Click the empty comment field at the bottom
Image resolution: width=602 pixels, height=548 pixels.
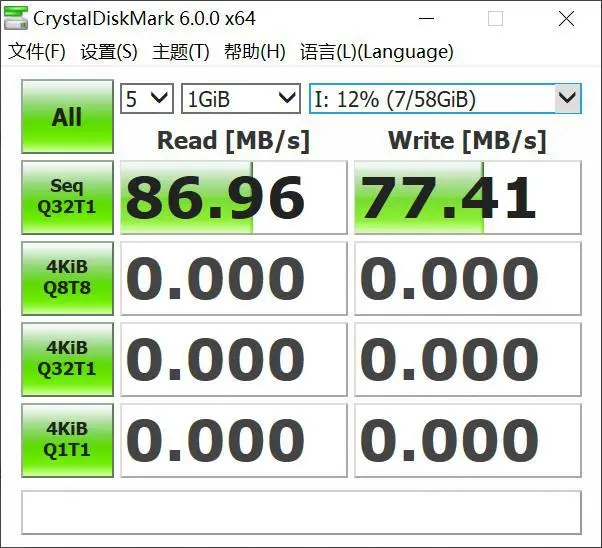(x=301, y=512)
